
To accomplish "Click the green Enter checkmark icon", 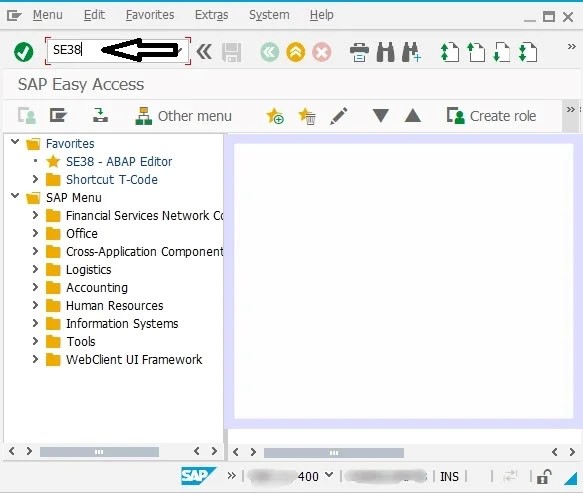I will click(23, 52).
